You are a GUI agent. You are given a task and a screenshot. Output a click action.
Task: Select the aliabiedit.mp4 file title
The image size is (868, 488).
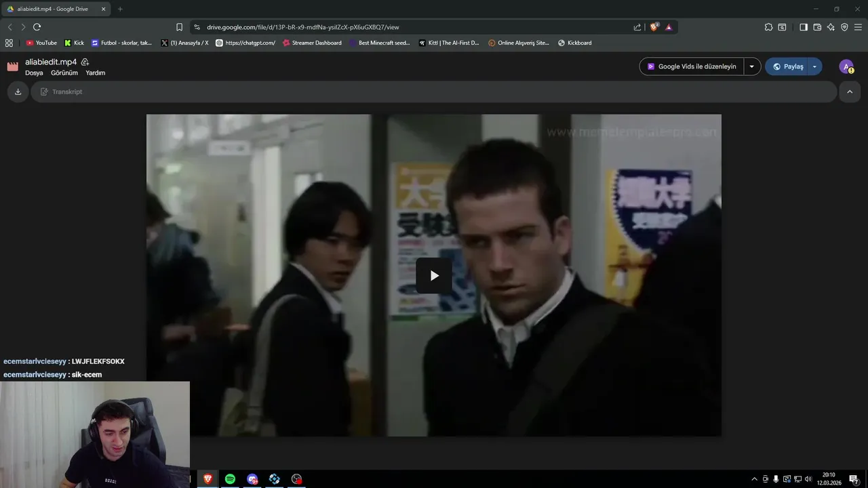51,62
